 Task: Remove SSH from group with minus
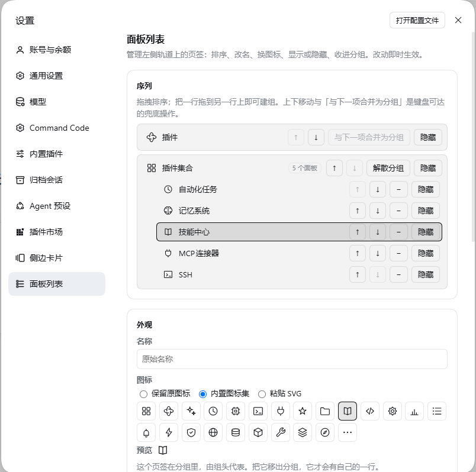coord(398,274)
